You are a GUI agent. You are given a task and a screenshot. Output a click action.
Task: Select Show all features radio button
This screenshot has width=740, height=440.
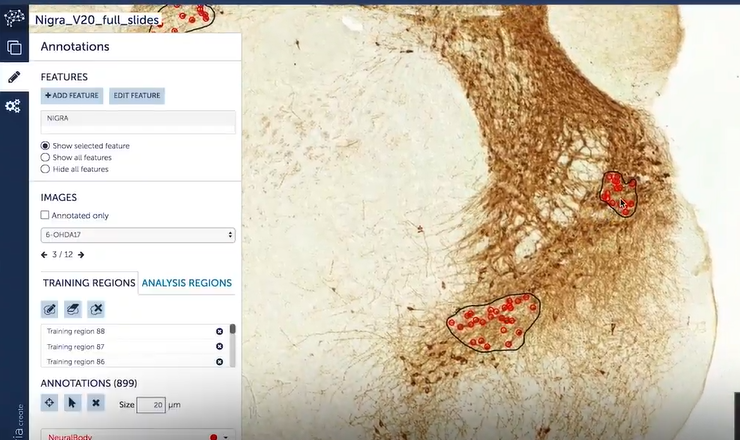[45, 157]
